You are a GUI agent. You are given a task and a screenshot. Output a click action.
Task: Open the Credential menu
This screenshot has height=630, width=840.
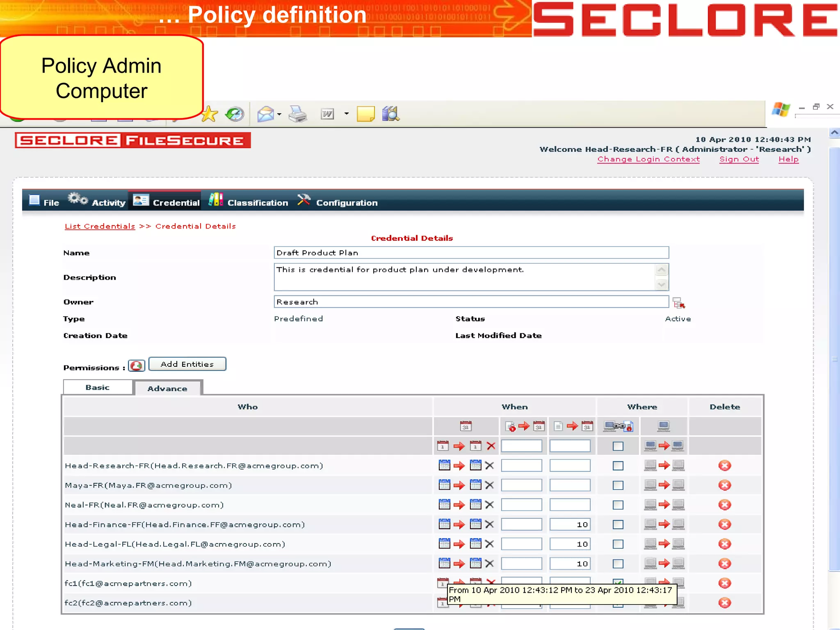pos(166,201)
